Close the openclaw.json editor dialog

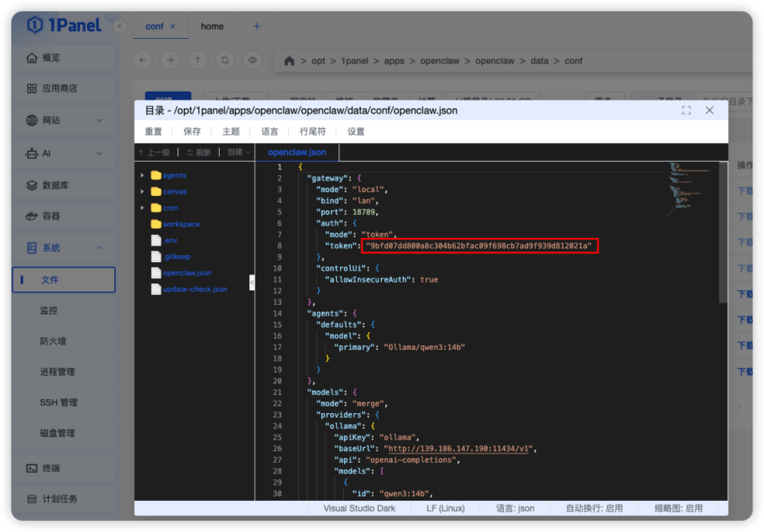point(709,111)
